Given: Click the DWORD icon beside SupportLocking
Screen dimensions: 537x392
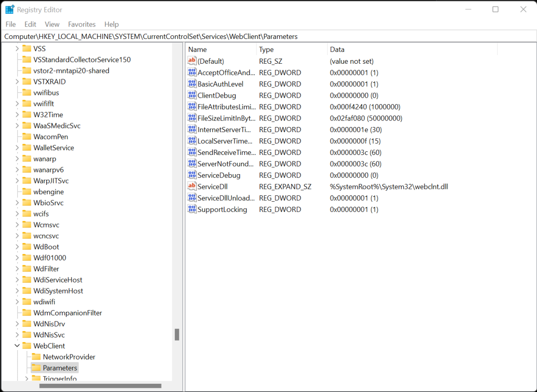Looking at the screenshot, I should pos(192,209).
